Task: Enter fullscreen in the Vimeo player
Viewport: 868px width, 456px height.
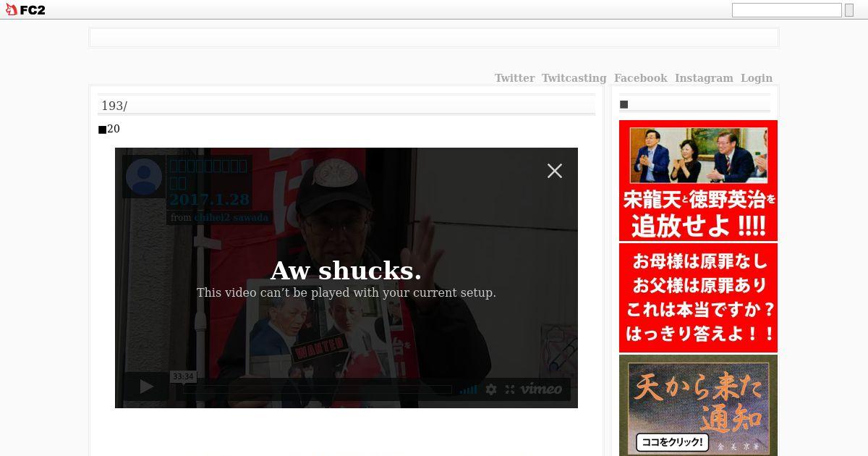Action: tap(510, 389)
